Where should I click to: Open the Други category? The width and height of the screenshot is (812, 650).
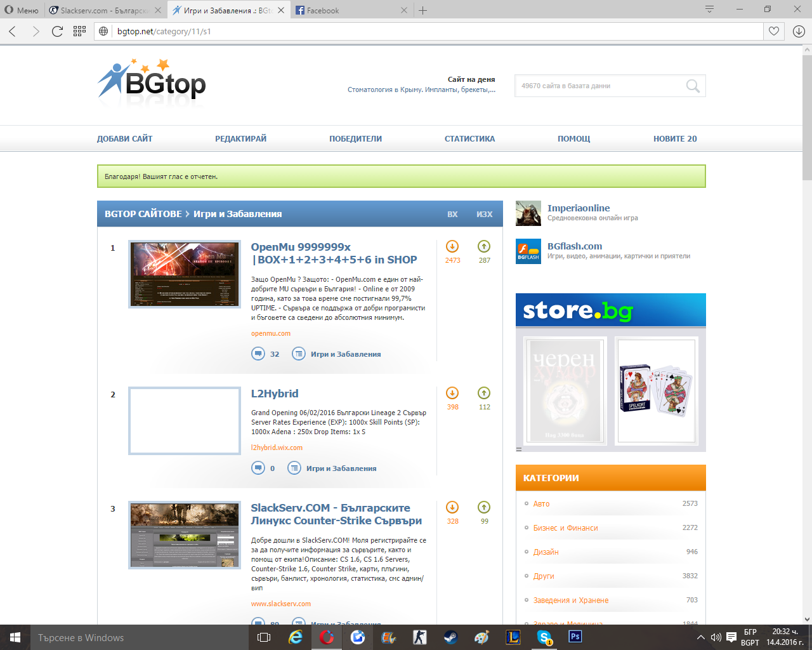coord(544,576)
